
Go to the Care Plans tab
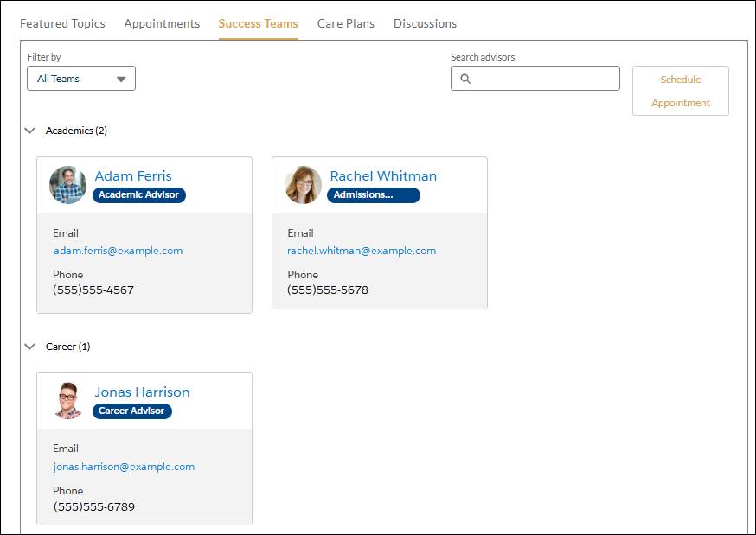point(346,23)
